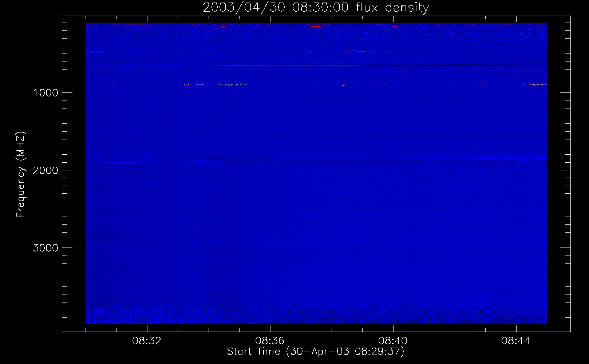Click the "Start Time (30-Apr-03 08:29:37)" label
Image resolution: width=589 pixels, height=364 pixels.
pyautogui.click(x=316, y=352)
